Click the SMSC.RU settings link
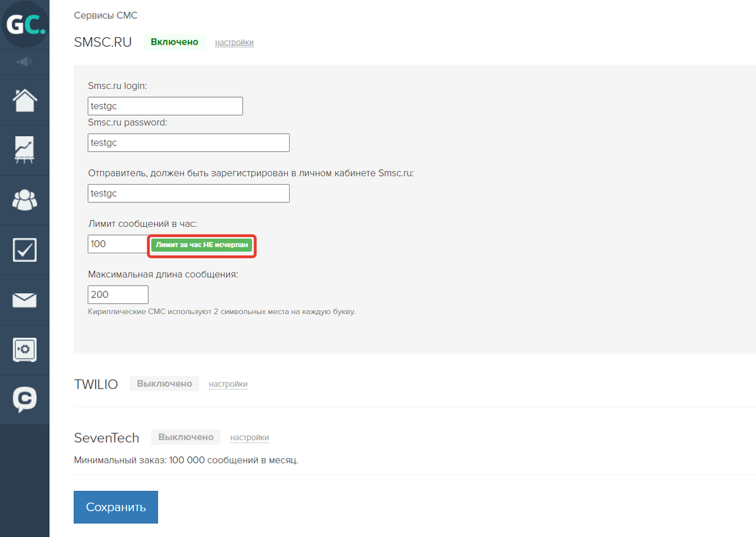 click(x=234, y=42)
